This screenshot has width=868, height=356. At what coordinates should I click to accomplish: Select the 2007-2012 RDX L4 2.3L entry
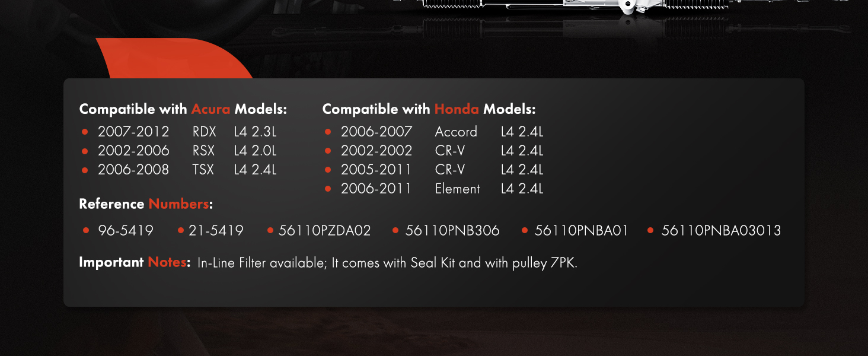coord(179,132)
